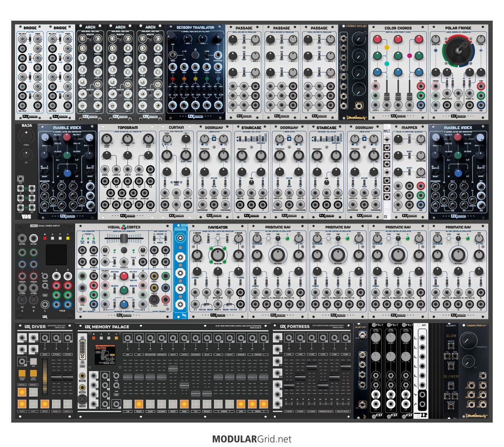Toggle the Memory Palace Freeze button

pos(139,404)
